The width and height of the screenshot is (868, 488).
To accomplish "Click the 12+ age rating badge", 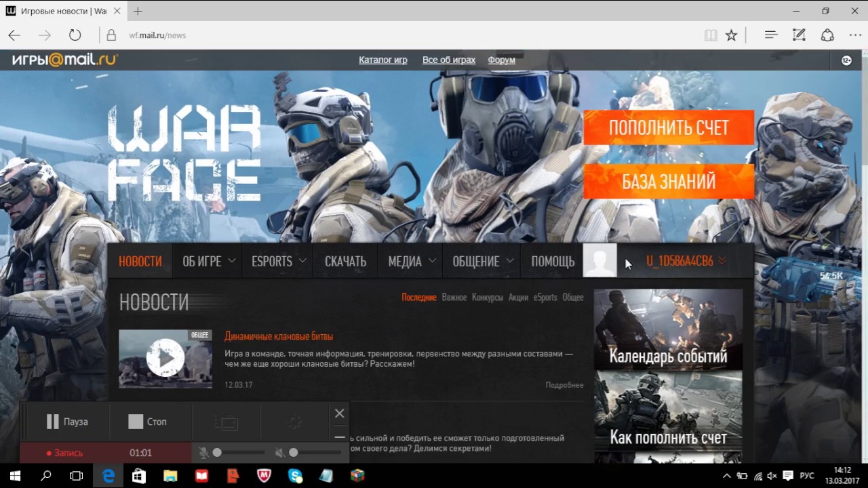I will coord(846,60).
